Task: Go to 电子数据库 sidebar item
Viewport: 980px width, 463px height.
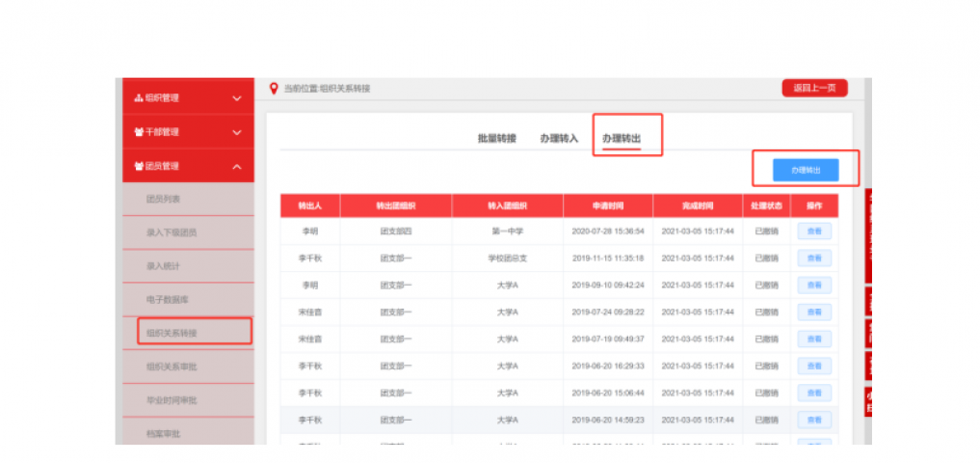Action: (167, 300)
